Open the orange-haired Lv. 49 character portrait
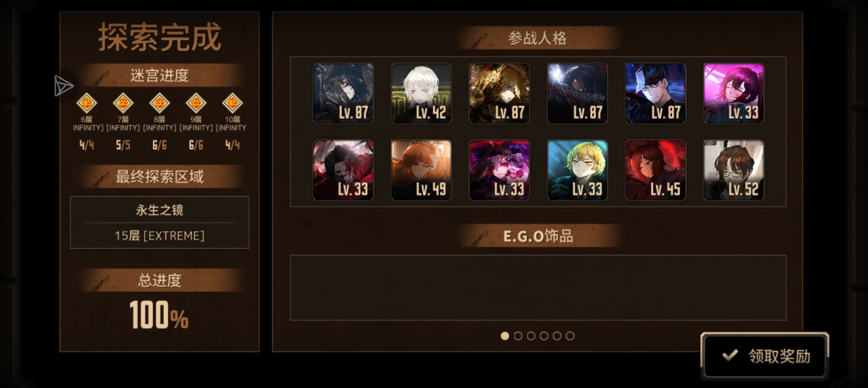The width and height of the screenshot is (868, 388). coord(421,170)
